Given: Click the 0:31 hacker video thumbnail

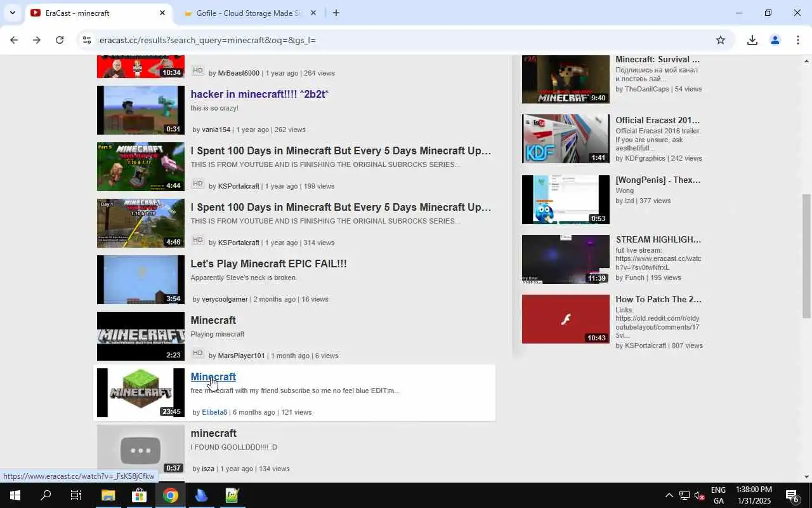Looking at the screenshot, I should [141, 110].
